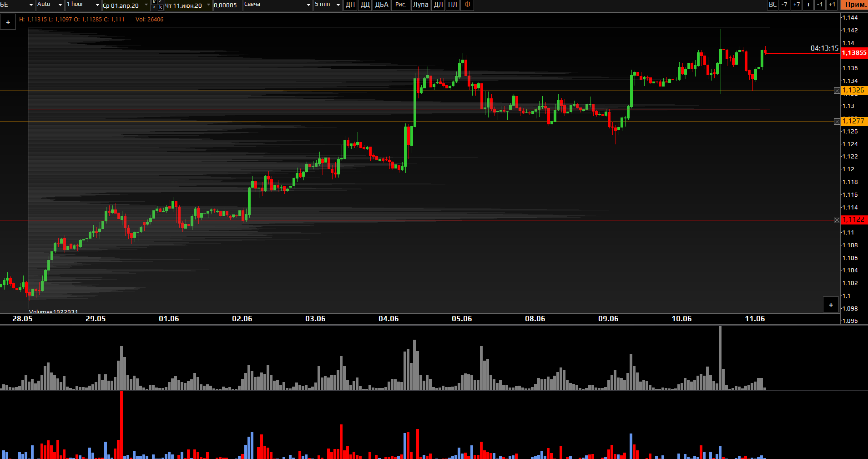868x459 pixels.
Task: Click the plus icon at chart top-left
Action: [x=8, y=22]
